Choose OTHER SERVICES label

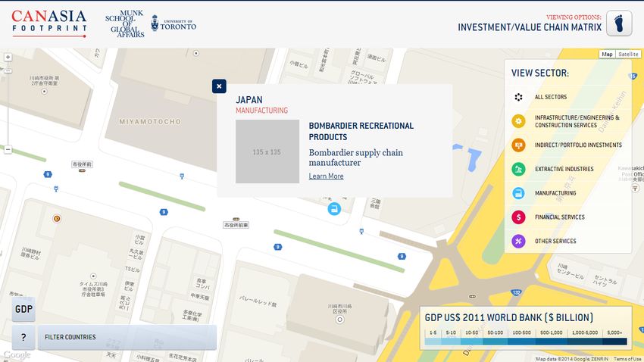click(555, 242)
